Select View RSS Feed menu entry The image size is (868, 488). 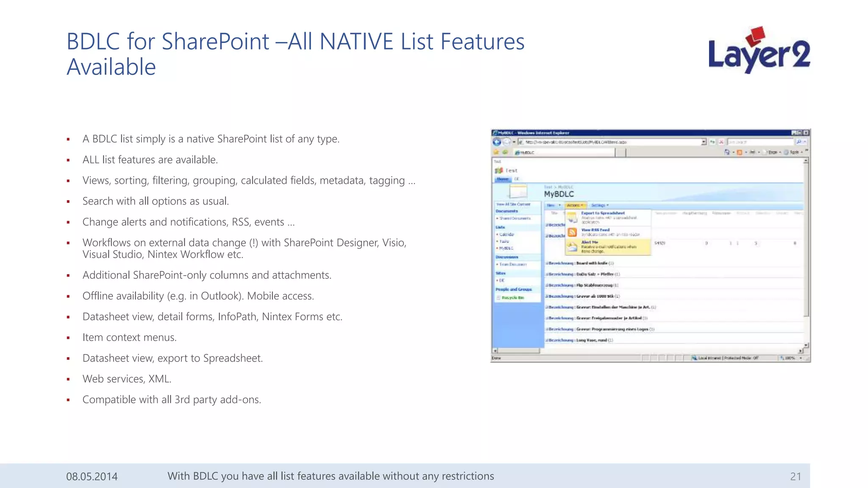(608, 232)
